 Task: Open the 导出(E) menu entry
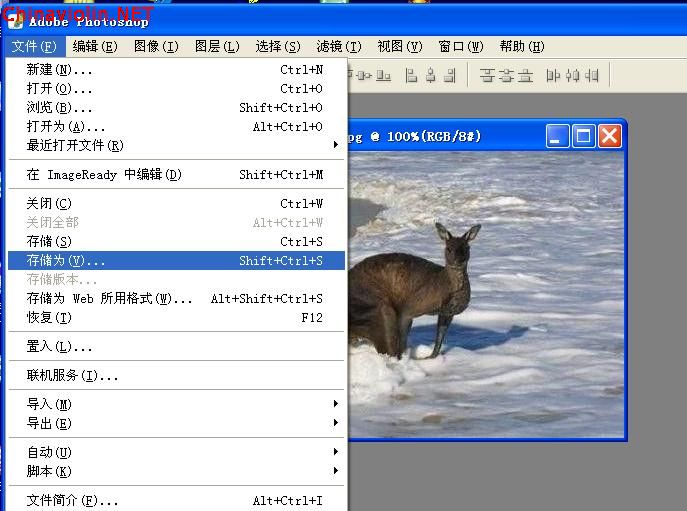[x=176, y=423]
